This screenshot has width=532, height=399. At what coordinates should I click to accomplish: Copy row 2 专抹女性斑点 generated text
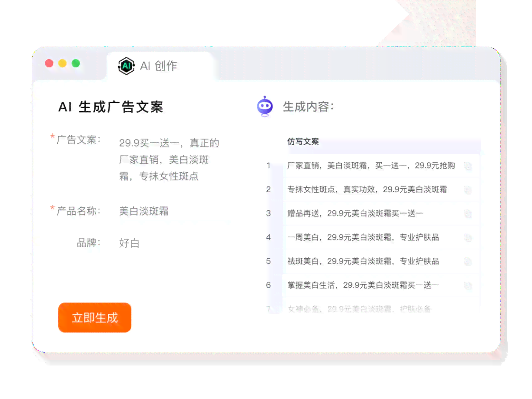(x=468, y=190)
